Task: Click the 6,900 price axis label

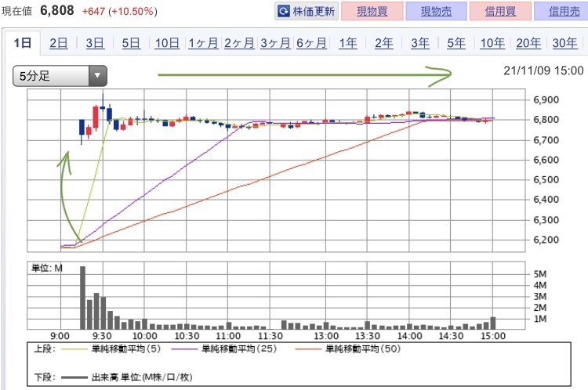Action: (x=546, y=100)
